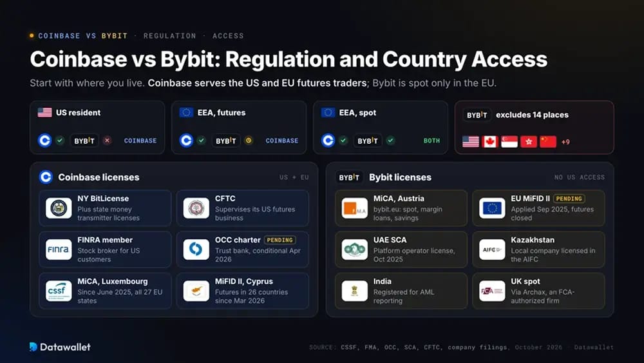Click the Coinbase logo next to Coinbase licenses
The width and height of the screenshot is (644, 363).
pyautogui.click(x=46, y=177)
